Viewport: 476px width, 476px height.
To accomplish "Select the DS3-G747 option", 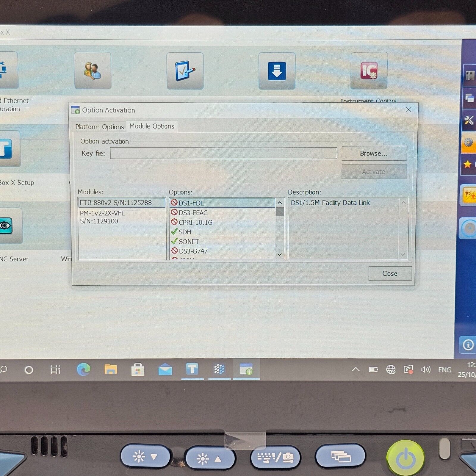I will [x=223, y=251].
